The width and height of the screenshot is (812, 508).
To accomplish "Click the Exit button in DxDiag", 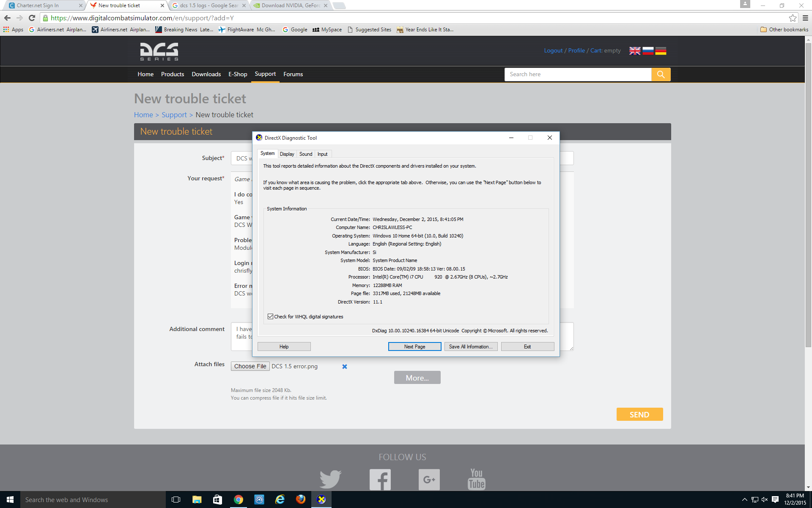I will [x=527, y=347].
